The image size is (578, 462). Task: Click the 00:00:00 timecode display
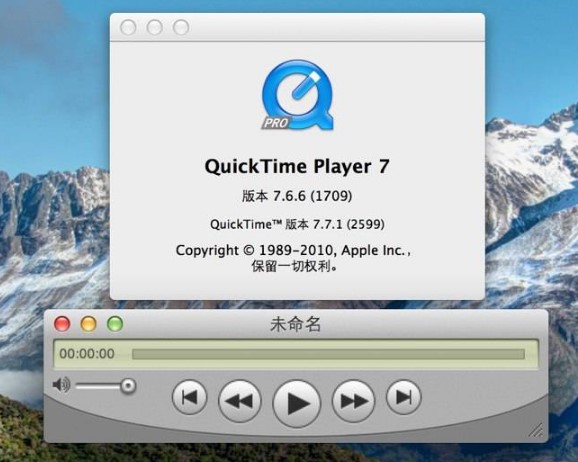click(87, 354)
